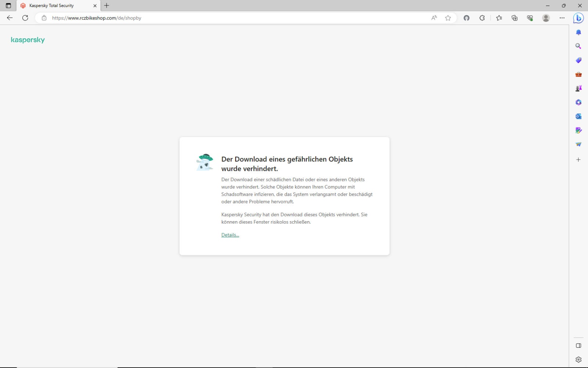Open sidebar Search tool
The image size is (588, 368).
(x=578, y=46)
